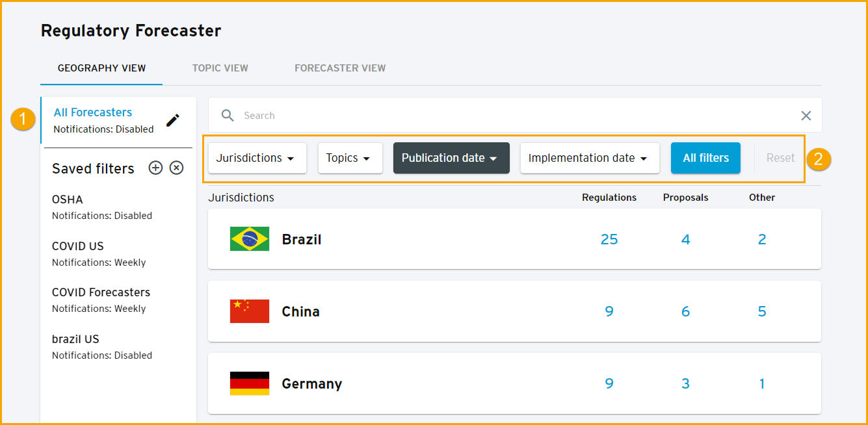868x425 pixels.
Task: Click the Other column header
Action: click(762, 198)
